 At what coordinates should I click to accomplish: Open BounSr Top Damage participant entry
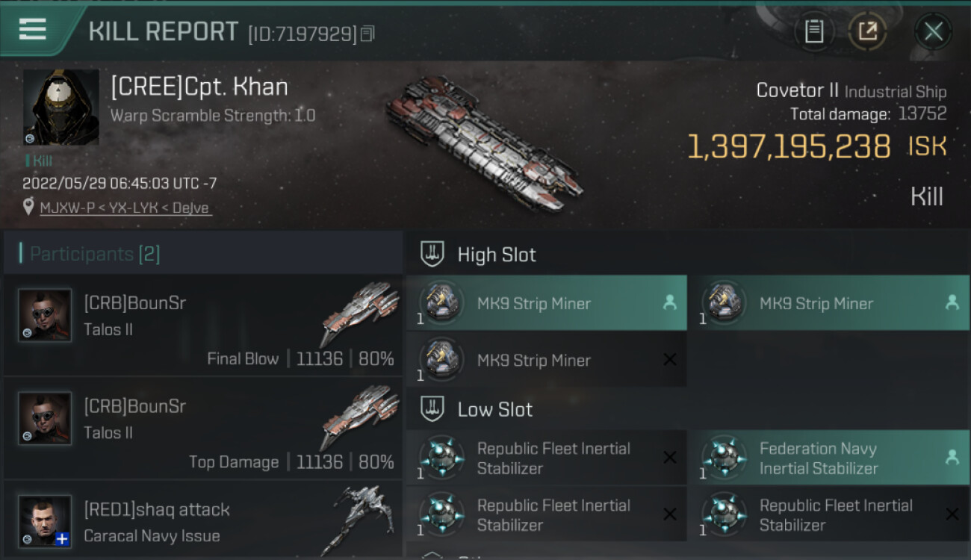202,428
